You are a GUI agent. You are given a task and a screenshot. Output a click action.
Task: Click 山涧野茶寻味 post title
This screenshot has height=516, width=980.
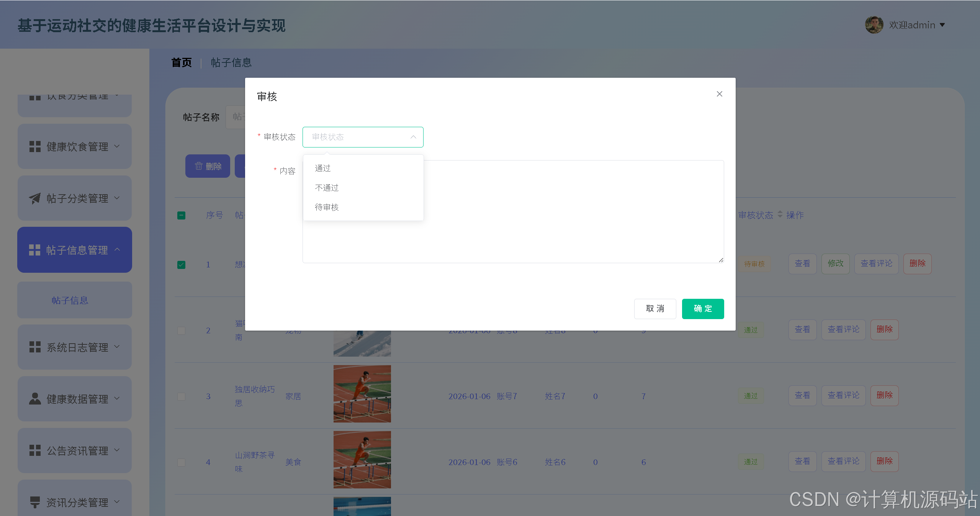click(x=255, y=462)
